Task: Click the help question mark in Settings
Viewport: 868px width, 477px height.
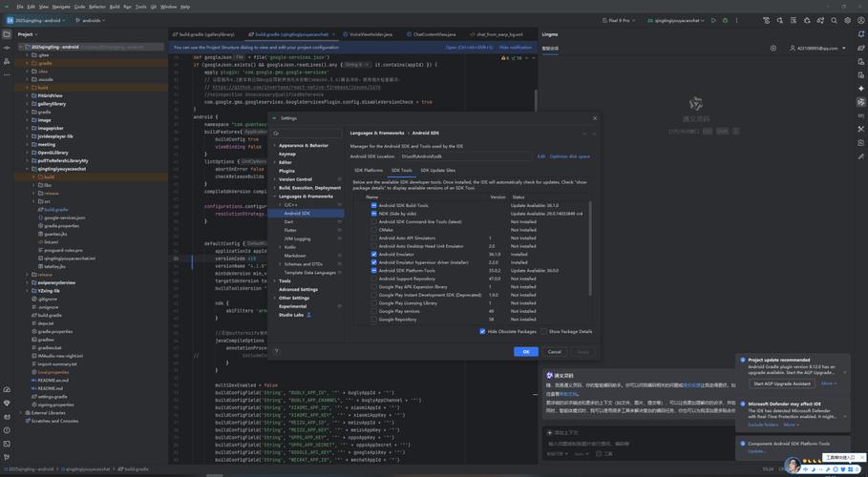Action: (x=277, y=351)
